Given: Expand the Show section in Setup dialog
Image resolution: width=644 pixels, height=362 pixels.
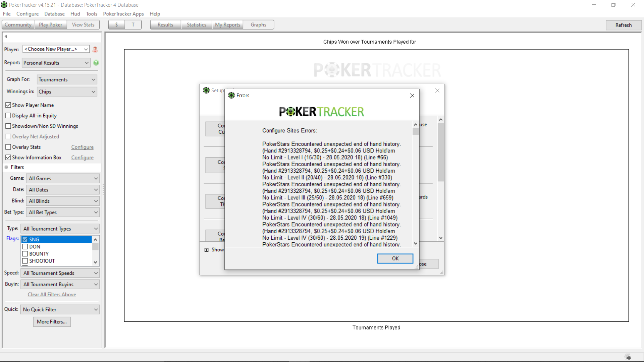Looking at the screenshot, I should click(207, 250).
